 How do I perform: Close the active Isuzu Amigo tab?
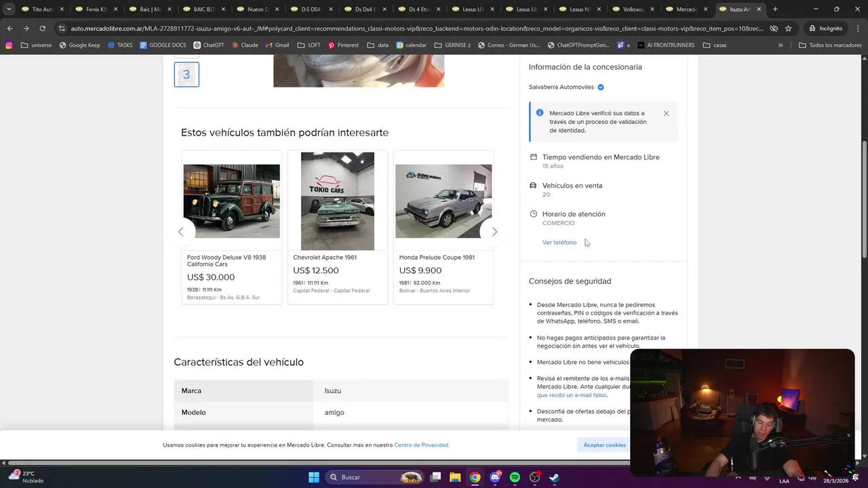click(x=759, y=9)
